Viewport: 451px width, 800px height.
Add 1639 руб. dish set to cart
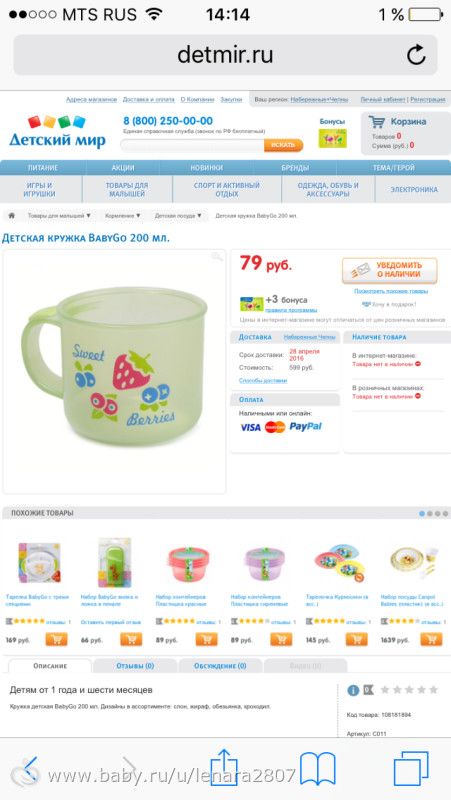pos(431,639)
